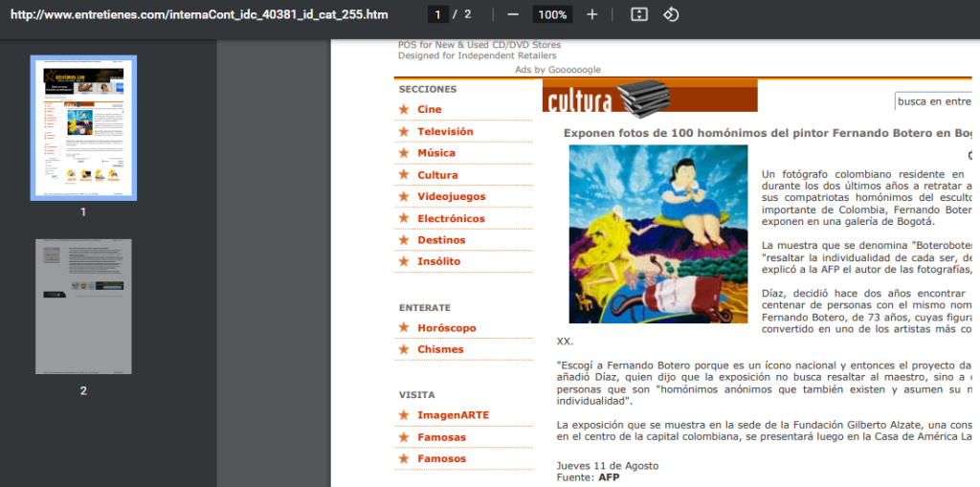
Task: Edit the current page number field
Action: tap(439, 14)
